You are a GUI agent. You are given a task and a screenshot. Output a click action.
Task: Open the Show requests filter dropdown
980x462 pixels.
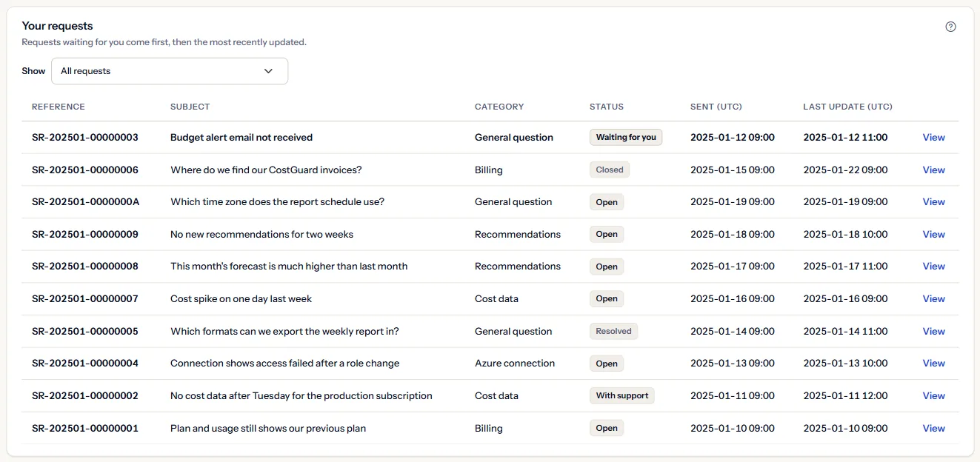pos(170,71)
